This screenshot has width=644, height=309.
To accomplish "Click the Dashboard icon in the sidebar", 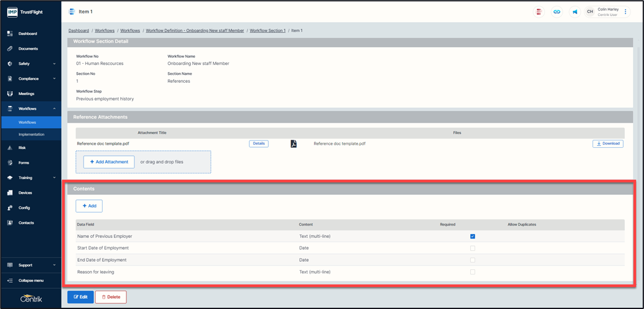I will pyautogui.click(x=10, y=34).
